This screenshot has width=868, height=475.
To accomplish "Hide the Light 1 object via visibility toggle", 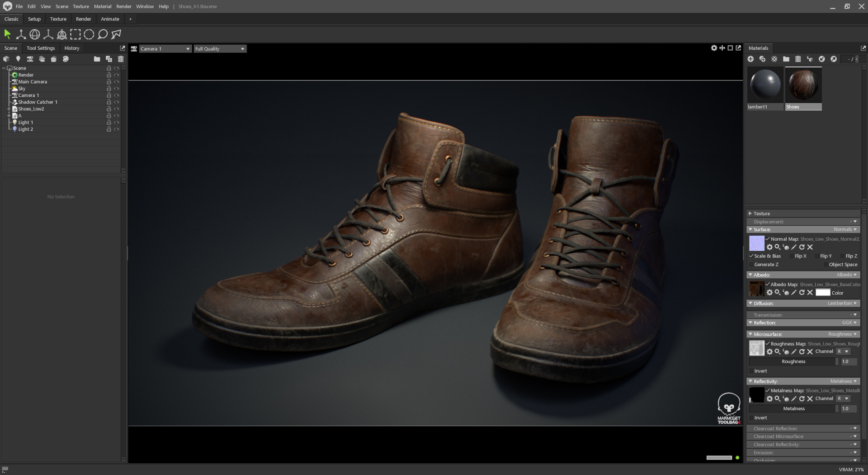I will (117, 122).
